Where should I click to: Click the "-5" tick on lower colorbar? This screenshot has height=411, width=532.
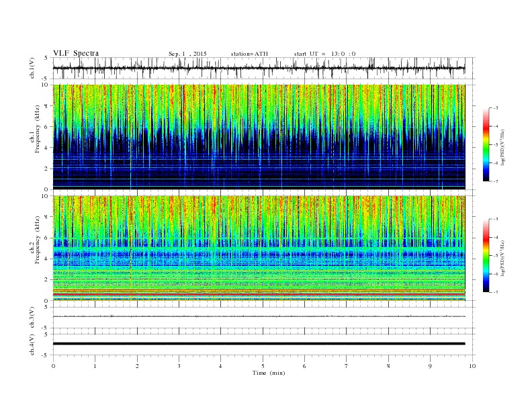click(496, 256)
